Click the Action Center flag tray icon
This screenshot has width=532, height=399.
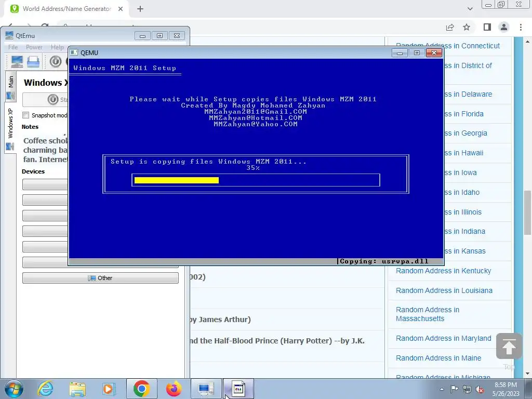coord(454,389)
